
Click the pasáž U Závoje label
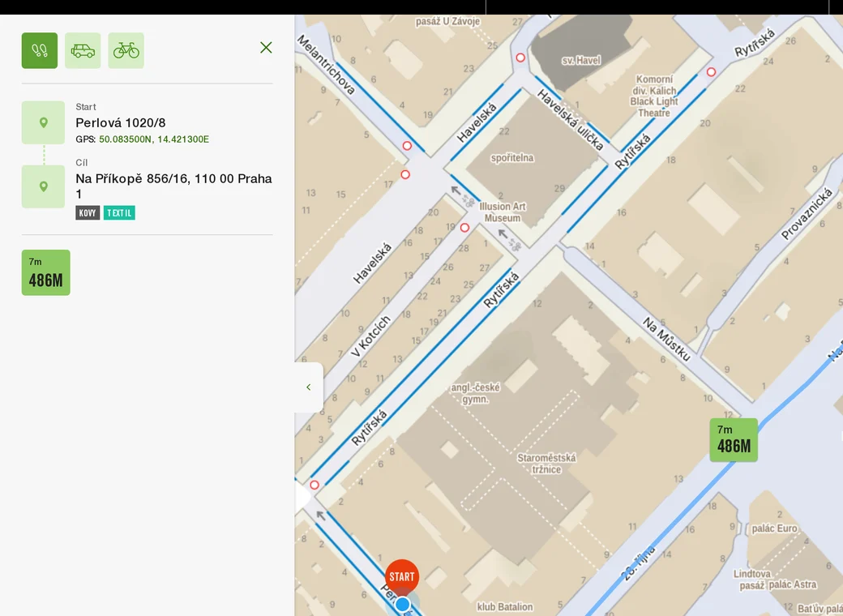pyautogui.click(x=447, y=22)
